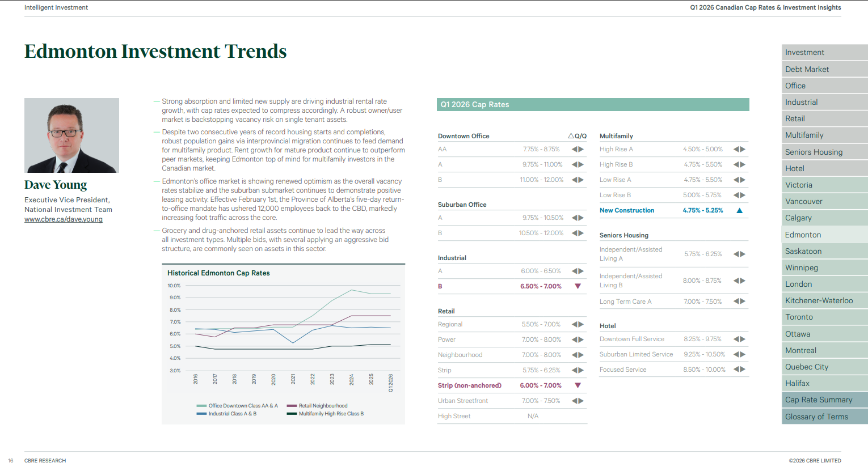Screen dimensions: 868x467
Task: Go to the London city tab
Action: click(825, 284)
